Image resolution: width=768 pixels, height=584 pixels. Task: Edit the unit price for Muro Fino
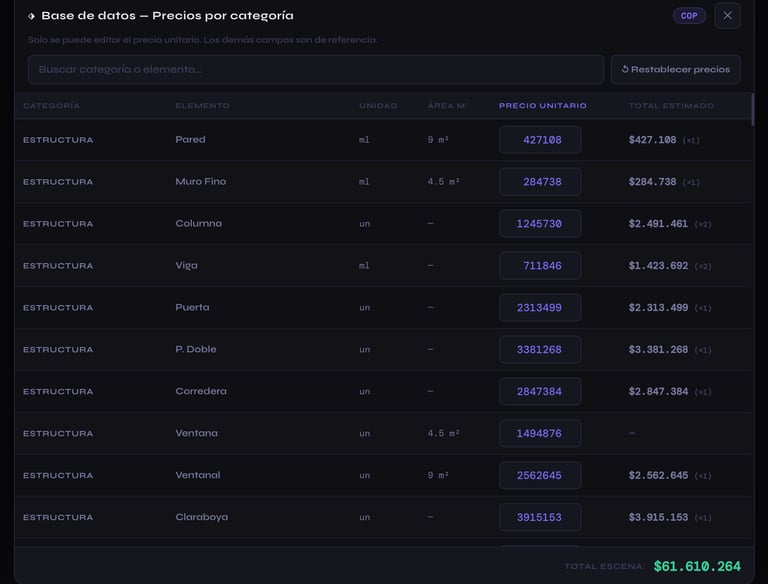(540, 182)
